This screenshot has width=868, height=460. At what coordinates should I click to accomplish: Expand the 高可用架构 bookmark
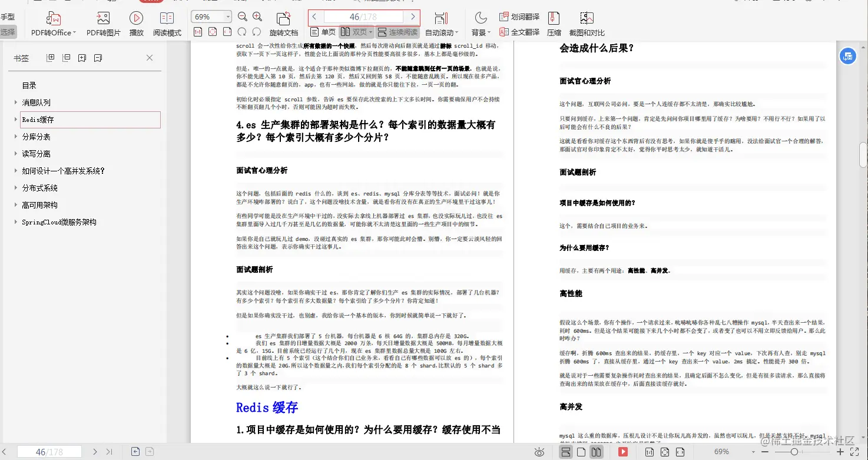[15, 205]
